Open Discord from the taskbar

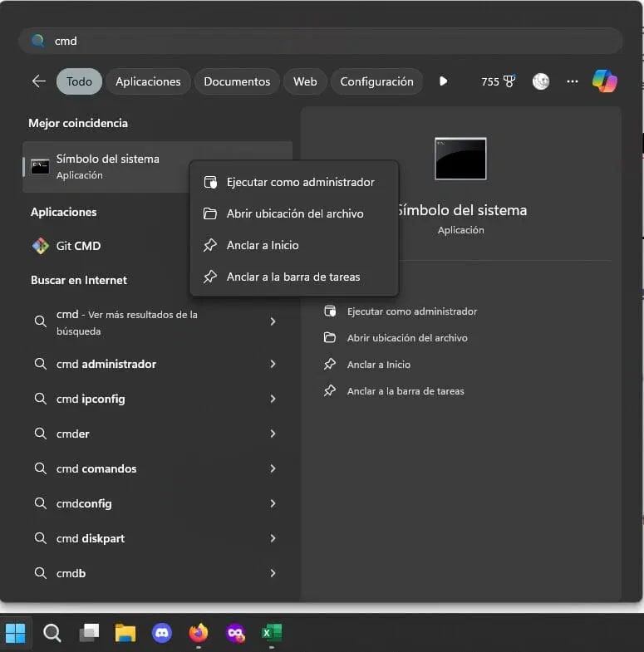pos(162,633)
